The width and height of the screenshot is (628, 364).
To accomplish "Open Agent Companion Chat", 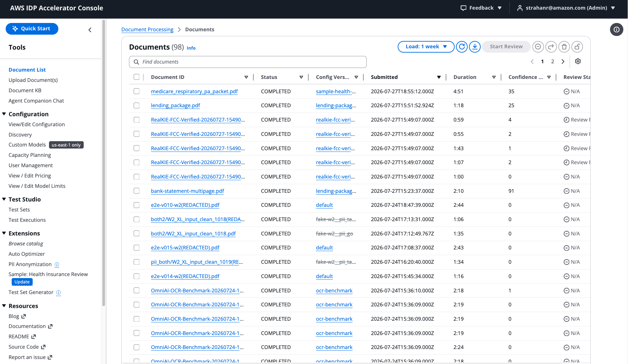I will tap(36, 101).
